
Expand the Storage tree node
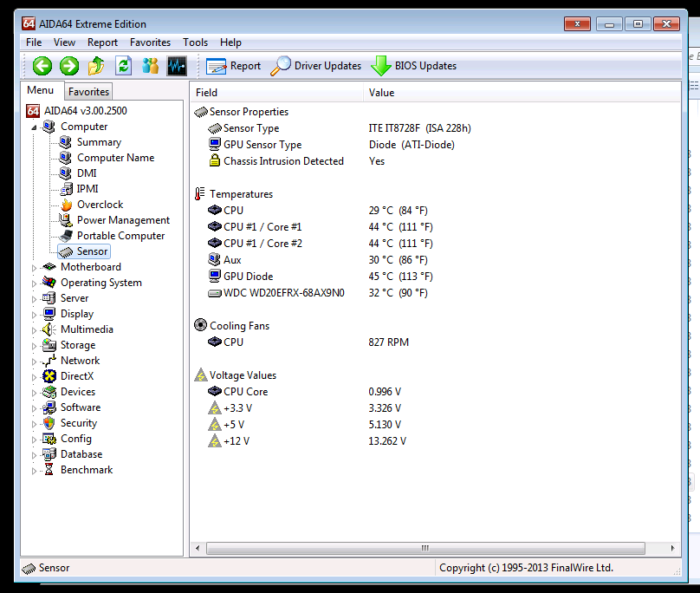pos(35,346)
